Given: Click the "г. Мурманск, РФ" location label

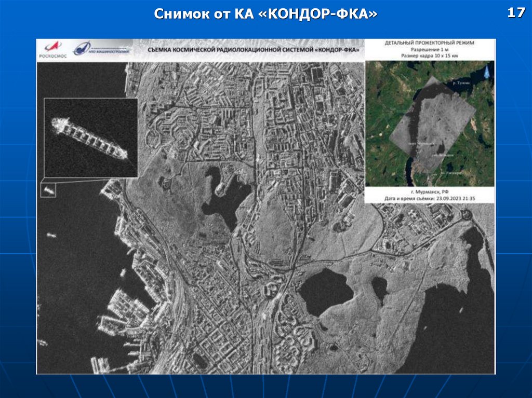Looking at the screenshot, I should [430, 192].
